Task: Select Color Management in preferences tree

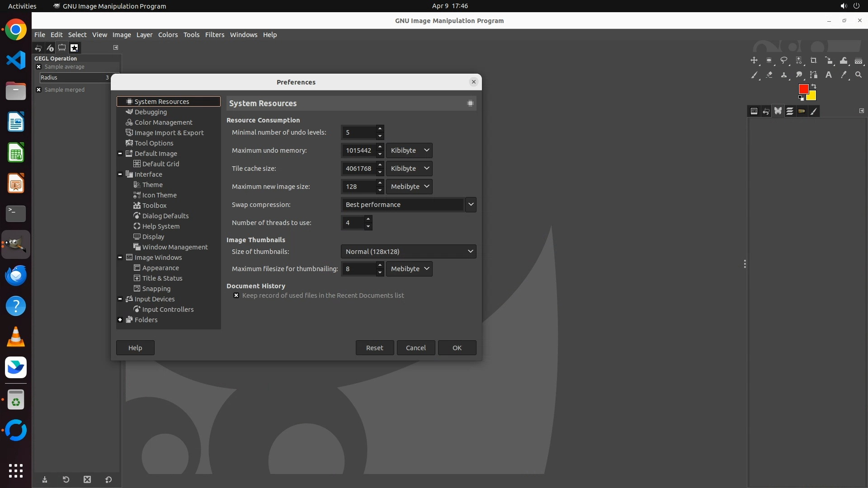Action: [163, 122]
